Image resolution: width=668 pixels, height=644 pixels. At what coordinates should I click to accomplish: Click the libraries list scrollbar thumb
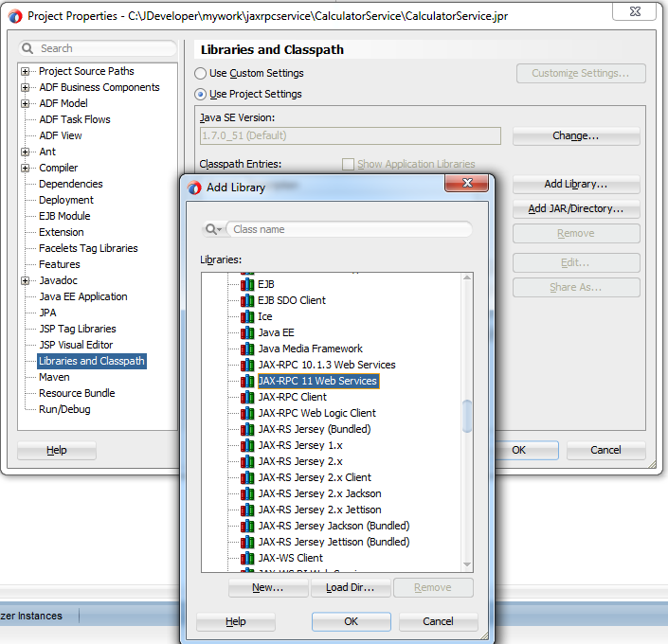[467, 416]
